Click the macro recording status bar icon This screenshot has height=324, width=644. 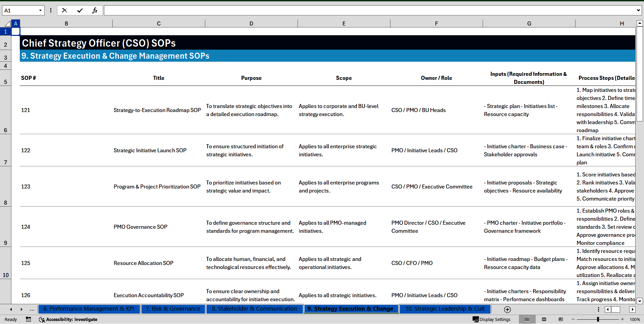pyautogui.click(x=29, y=319)
